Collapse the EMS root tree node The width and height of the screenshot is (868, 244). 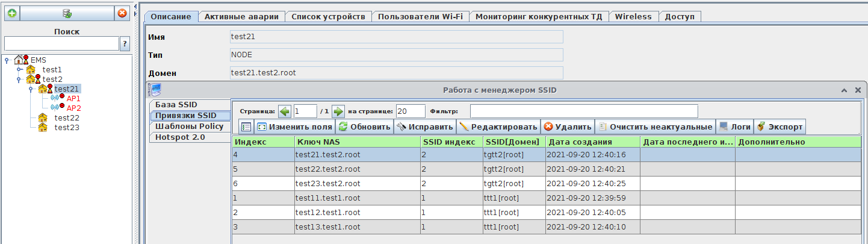(x=7, y=60)
